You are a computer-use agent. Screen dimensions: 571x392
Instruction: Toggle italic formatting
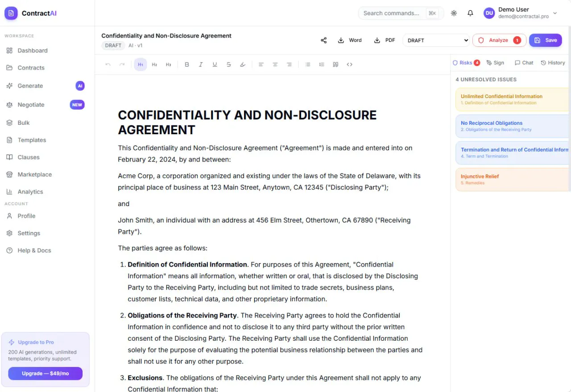pos(201,65)
